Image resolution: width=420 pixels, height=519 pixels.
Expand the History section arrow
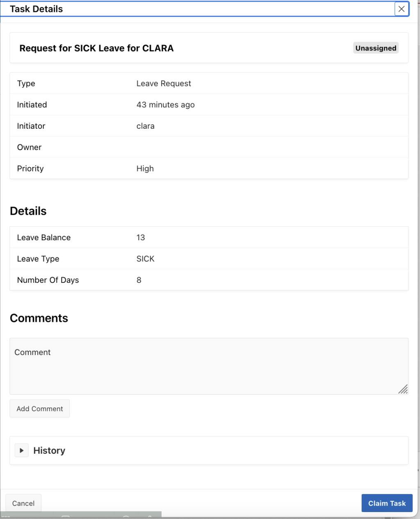pyautogui.click(x=22, y=450)
